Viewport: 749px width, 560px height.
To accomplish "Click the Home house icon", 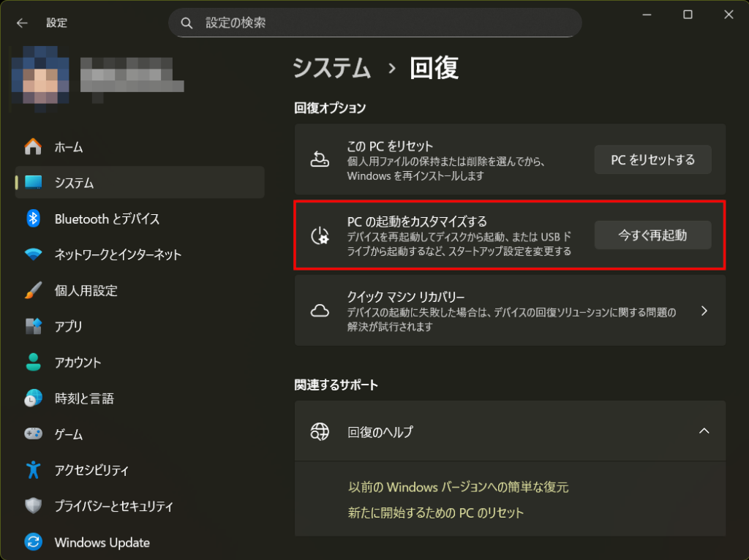I will point(33,146).
